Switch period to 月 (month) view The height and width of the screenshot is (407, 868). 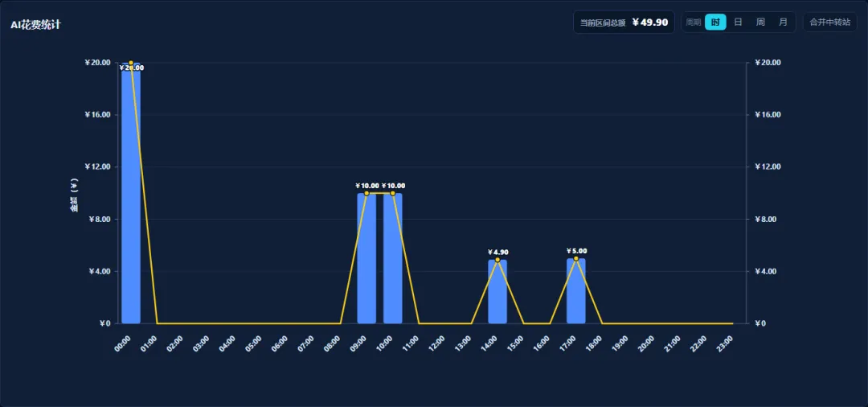click(x=783, y=23)
